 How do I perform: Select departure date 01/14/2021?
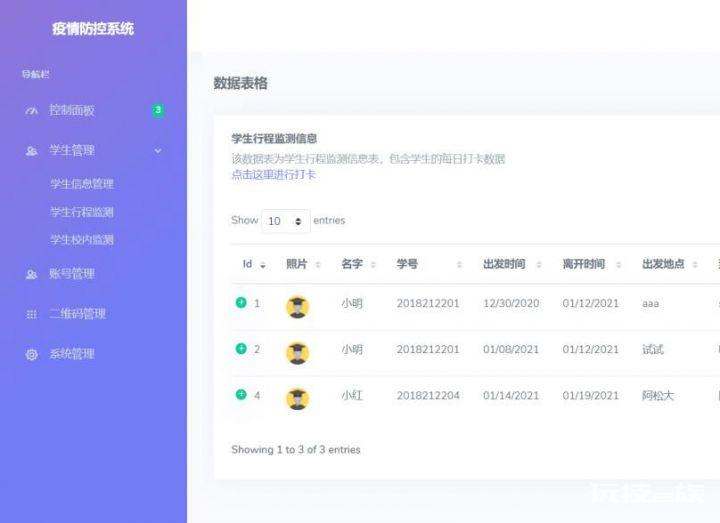point(511,396)
